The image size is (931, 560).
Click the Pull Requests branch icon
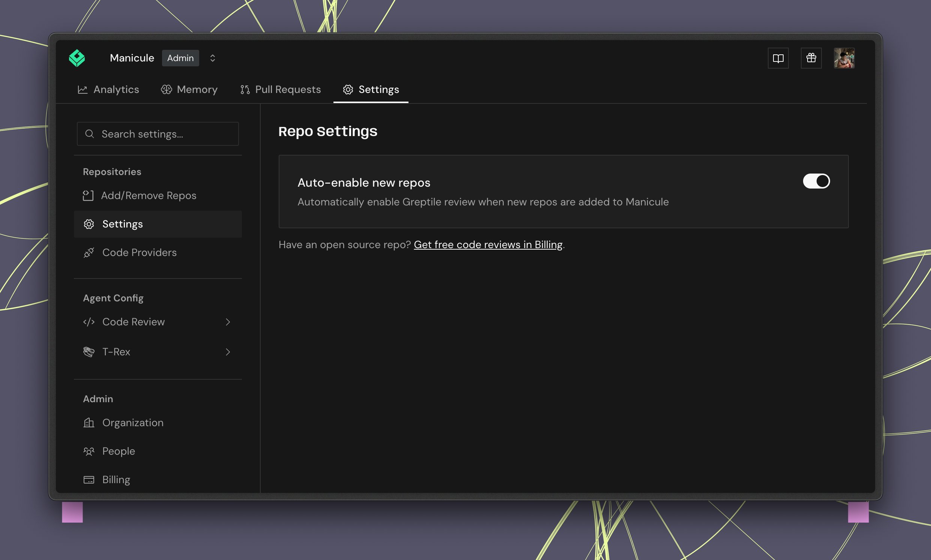point(245,90)
